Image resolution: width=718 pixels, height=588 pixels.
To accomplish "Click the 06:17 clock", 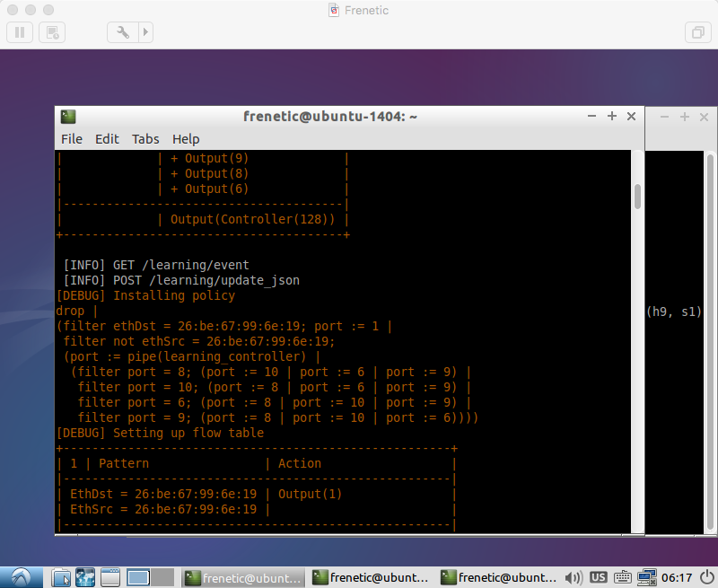I will point(677,578).
